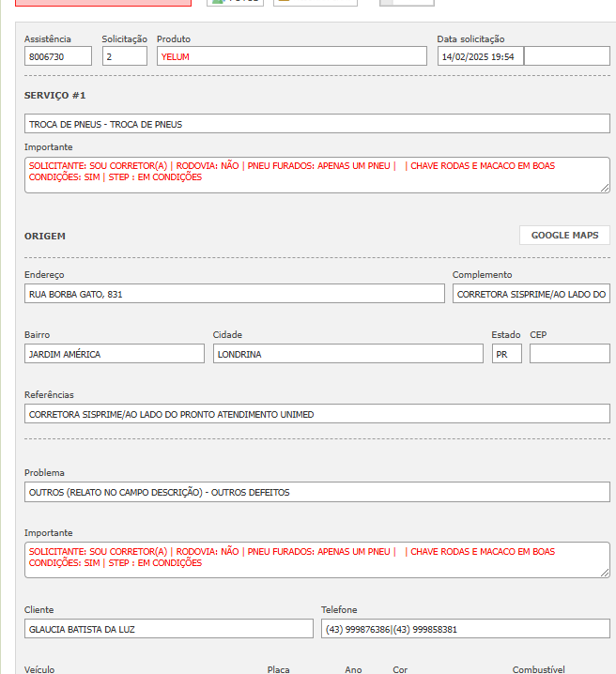
Task: Focus the Data solicitação date field
Action: [480, 56]
